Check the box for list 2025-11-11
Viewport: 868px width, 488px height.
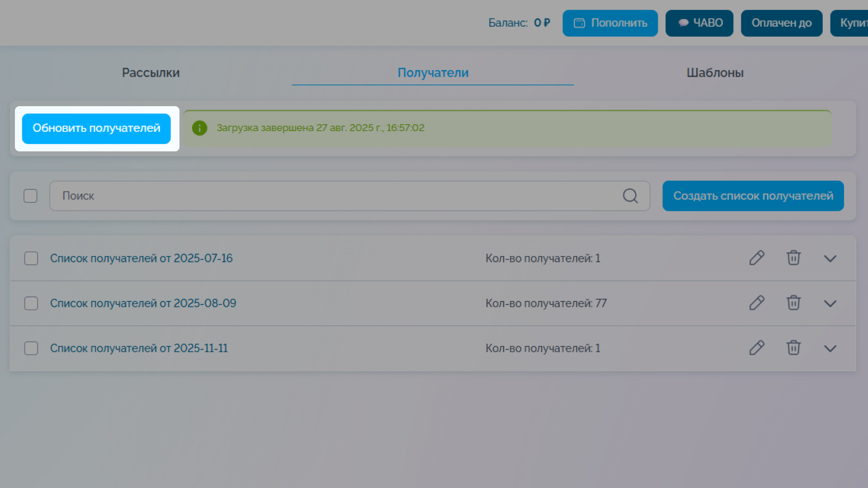pos(31,348)
